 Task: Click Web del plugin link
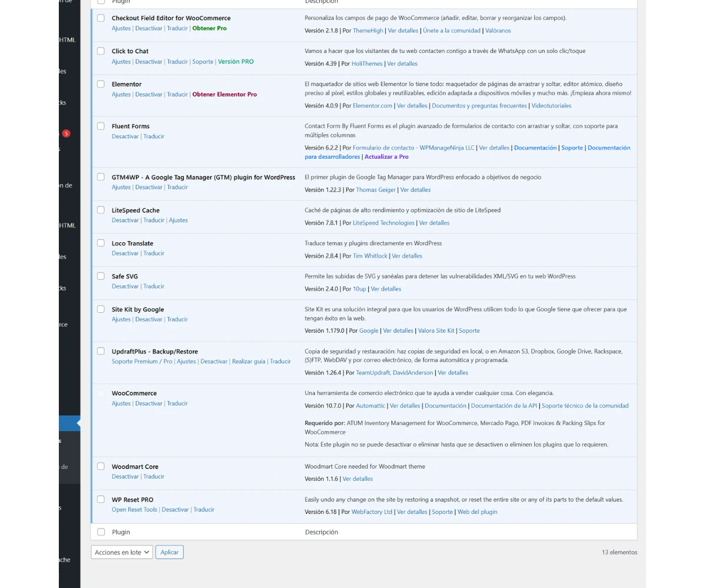click(x=477, y=512)
